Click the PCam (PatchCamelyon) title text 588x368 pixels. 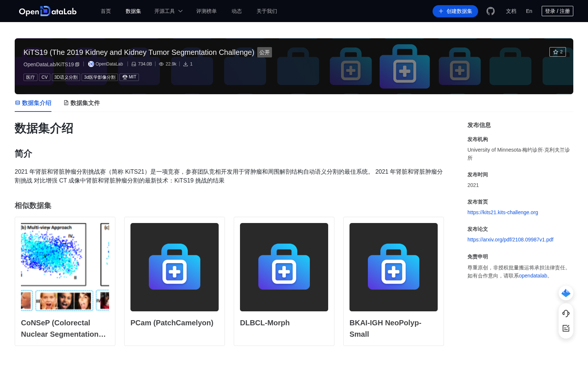[172, 323]
